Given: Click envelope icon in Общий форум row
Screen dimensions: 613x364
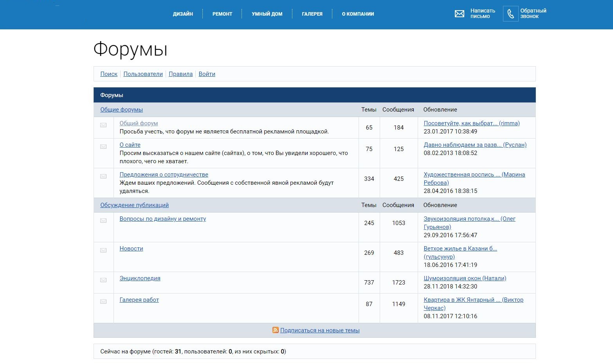Looking at the screenshot, I should (103, 125).
